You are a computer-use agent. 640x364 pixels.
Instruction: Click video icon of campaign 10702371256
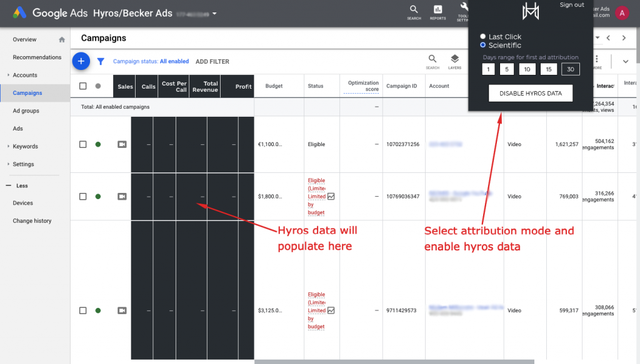122,144
